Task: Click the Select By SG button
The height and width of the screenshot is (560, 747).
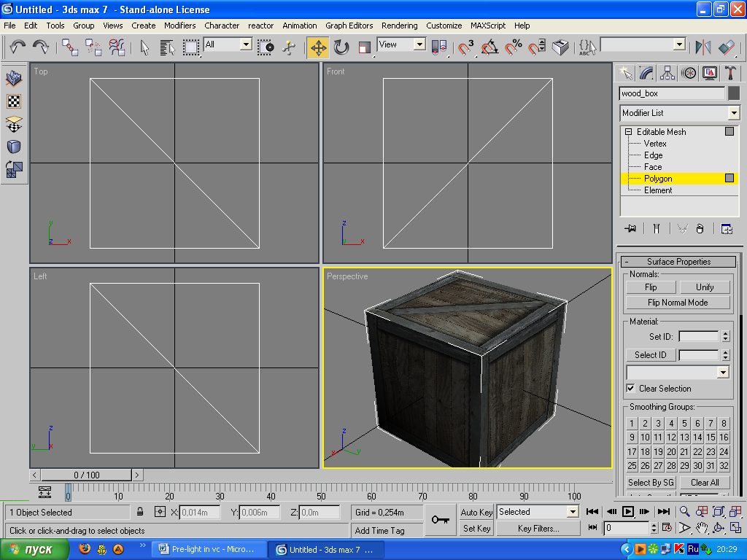Action: click(651, 483)
